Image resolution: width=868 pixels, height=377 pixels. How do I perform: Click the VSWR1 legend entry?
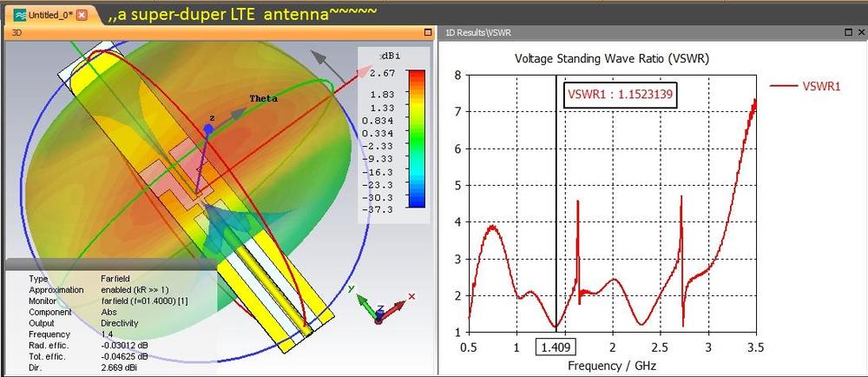[x=806, y=86]
